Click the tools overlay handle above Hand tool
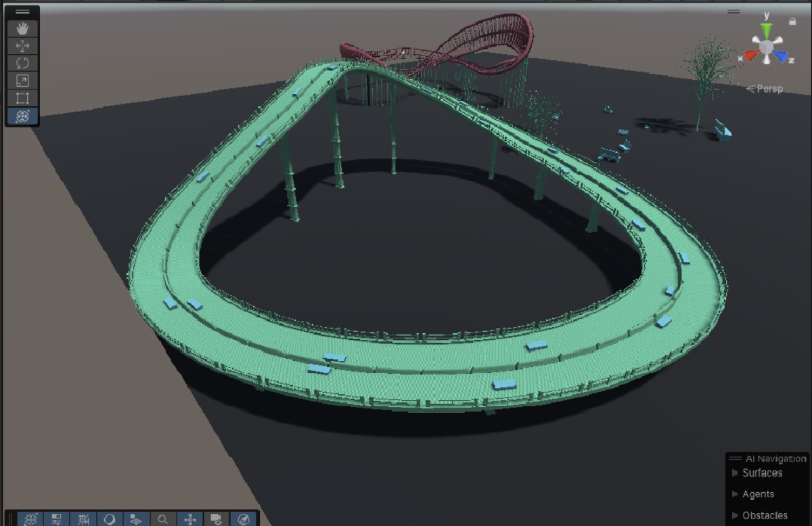812x526 pixels. [22, 12]
